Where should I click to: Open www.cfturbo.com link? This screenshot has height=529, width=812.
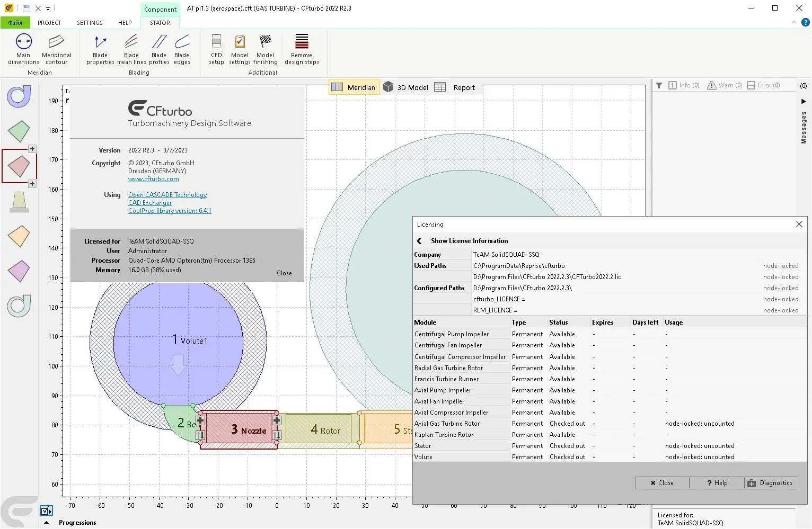click(154, 179)
